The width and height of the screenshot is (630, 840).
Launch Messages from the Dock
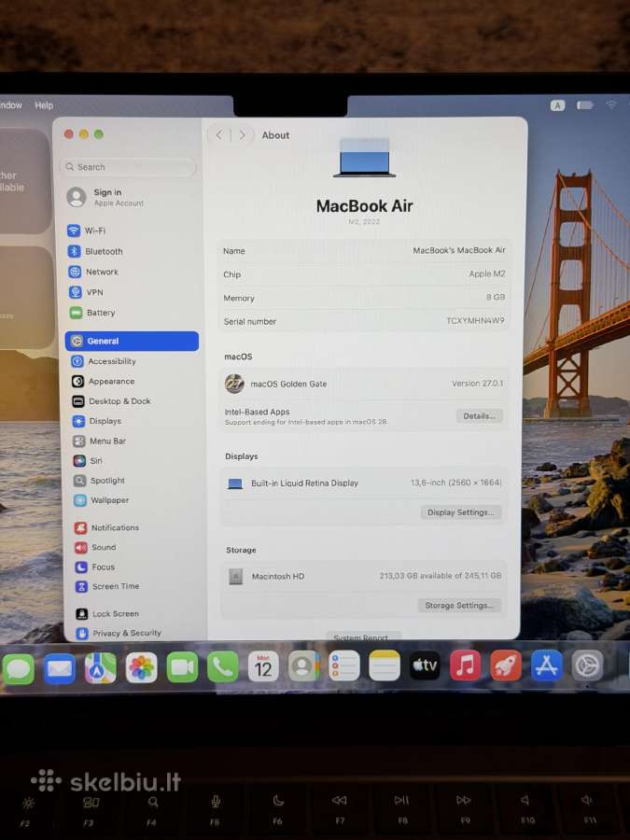(x=19, y=668)
